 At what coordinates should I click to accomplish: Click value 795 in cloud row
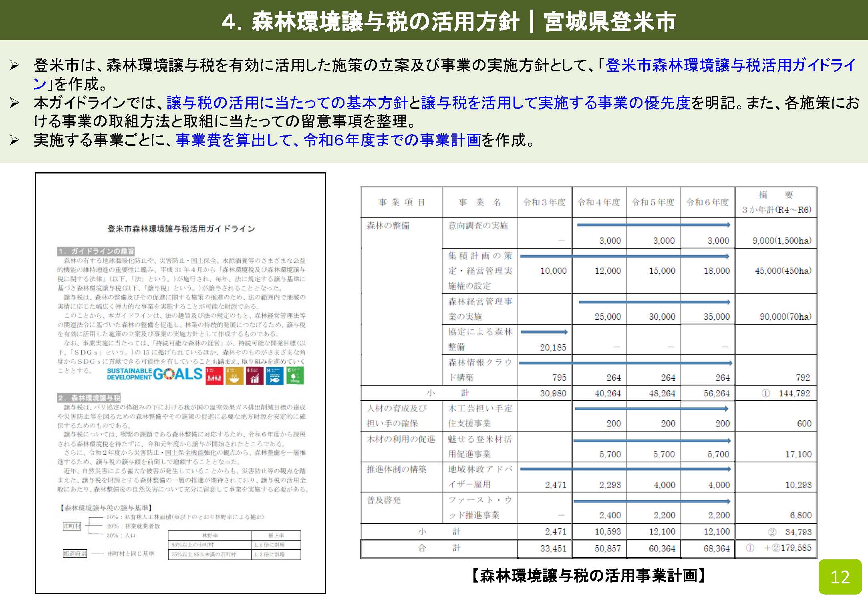[559, 377]
